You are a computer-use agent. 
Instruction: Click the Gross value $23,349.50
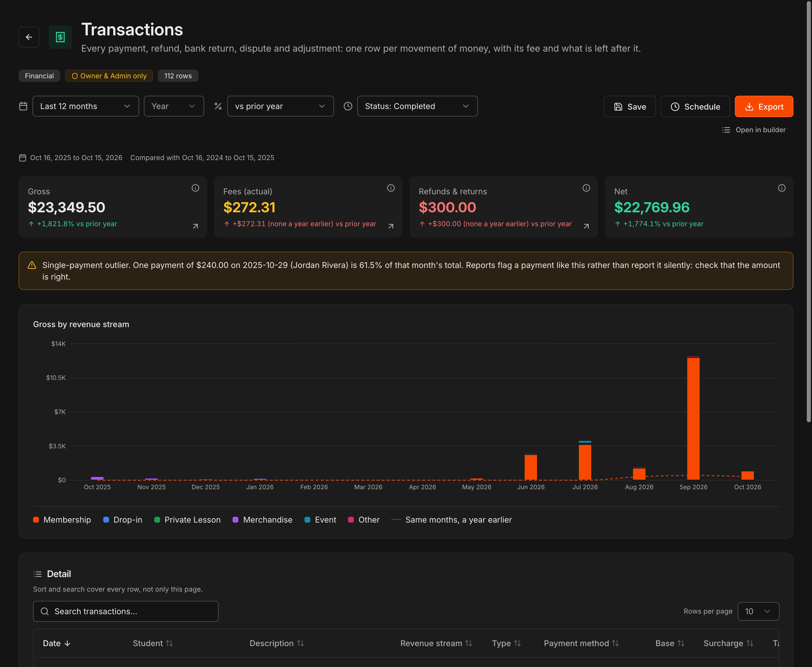coord(66,207)
